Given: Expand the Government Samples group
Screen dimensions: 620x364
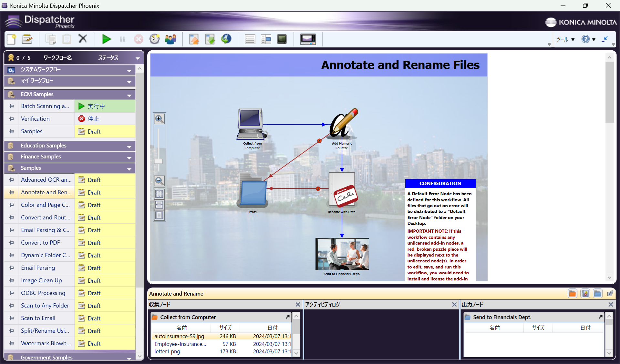Looking at the screenshot, I should click(x=129, y=358).
